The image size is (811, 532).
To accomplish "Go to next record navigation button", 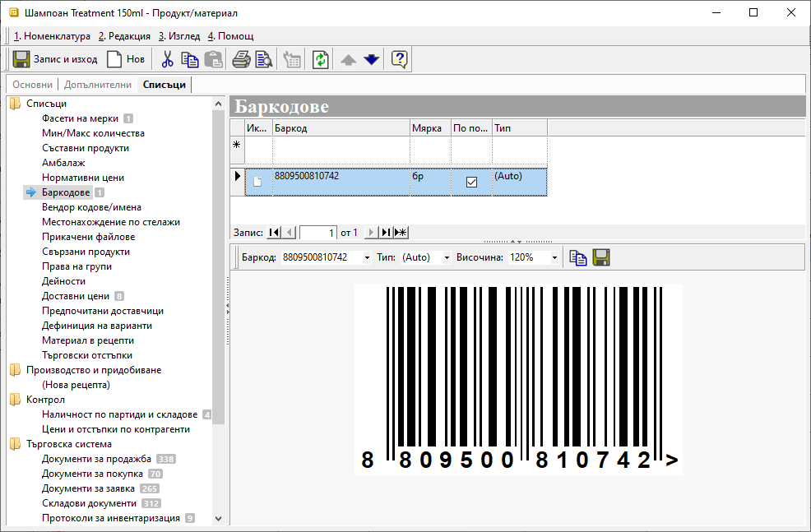I will click(370, 233).
